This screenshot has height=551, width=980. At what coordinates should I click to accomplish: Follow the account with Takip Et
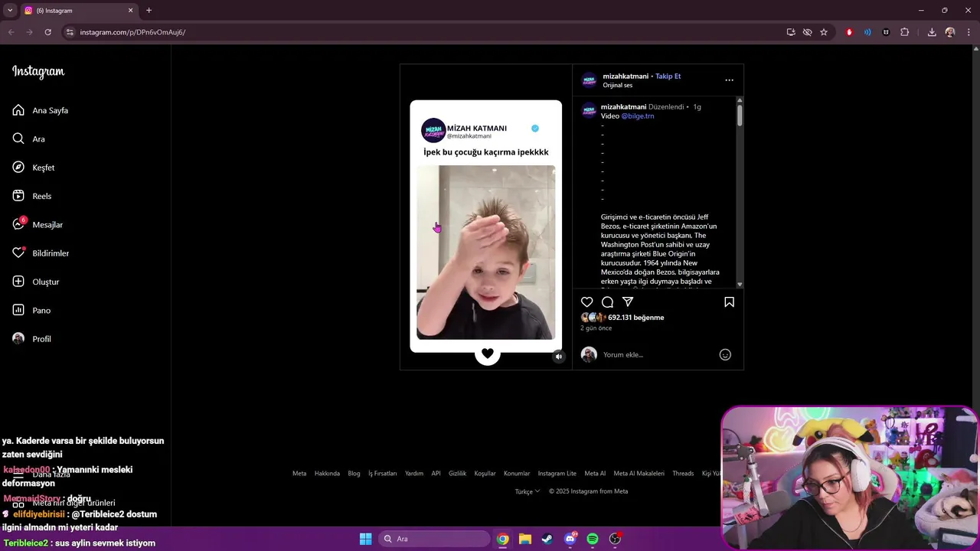pyautogui.click(x=668, y=77)
